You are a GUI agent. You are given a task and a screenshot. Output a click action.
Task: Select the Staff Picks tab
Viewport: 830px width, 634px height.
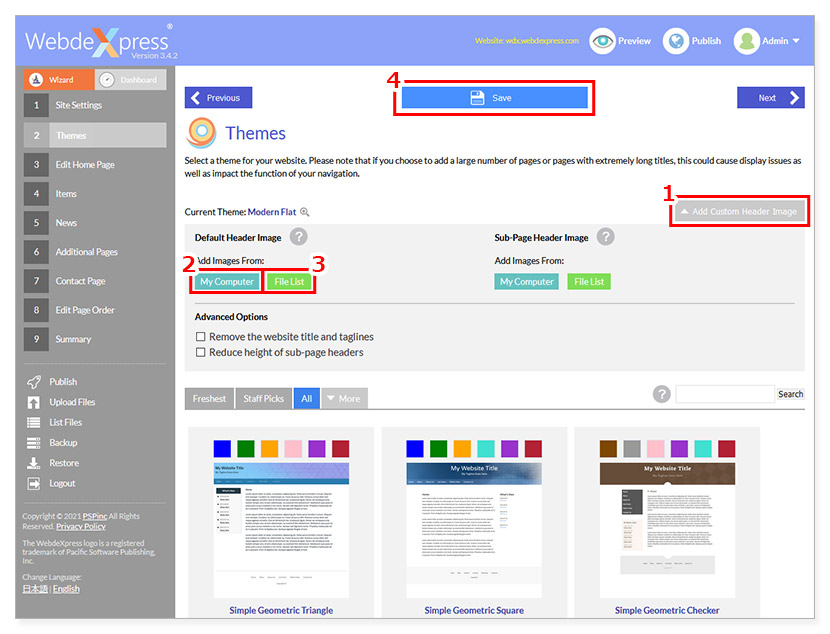point(264,398)
